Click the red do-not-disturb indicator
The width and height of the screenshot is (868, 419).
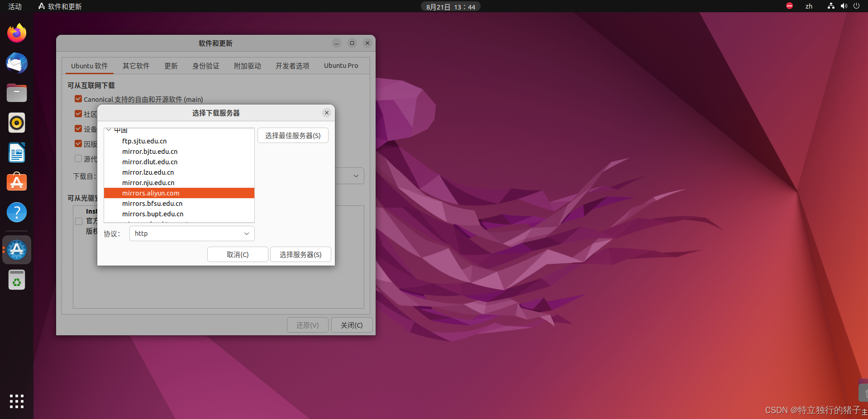[x=789, y=6]
